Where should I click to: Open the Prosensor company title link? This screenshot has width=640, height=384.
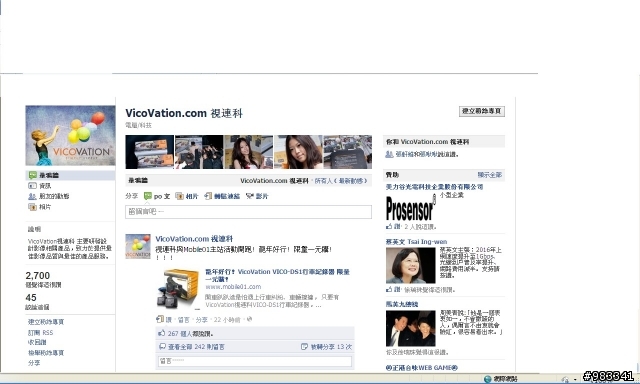pos(434,186)
